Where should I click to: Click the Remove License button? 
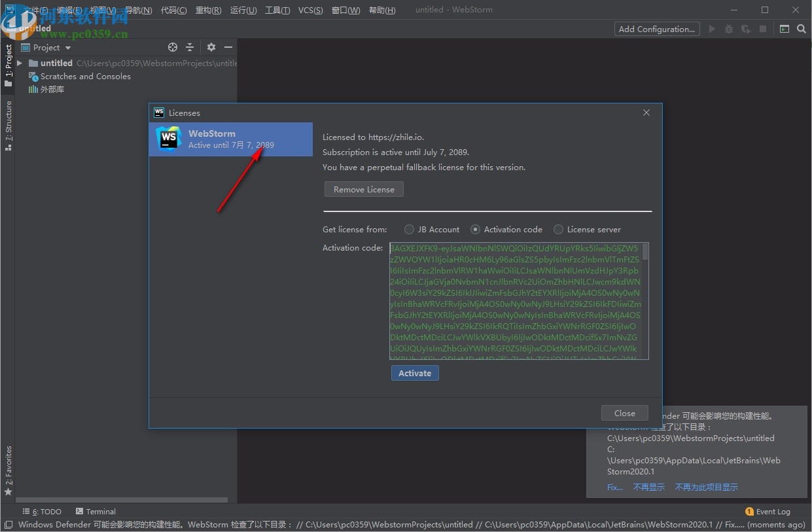tap(364, 188)
